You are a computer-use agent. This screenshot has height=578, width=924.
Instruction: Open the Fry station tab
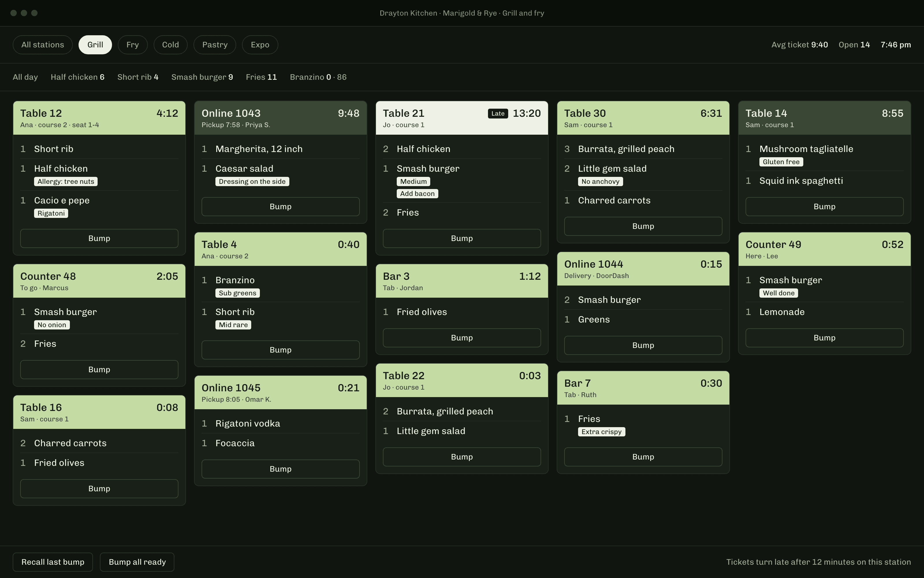point(133,45)
